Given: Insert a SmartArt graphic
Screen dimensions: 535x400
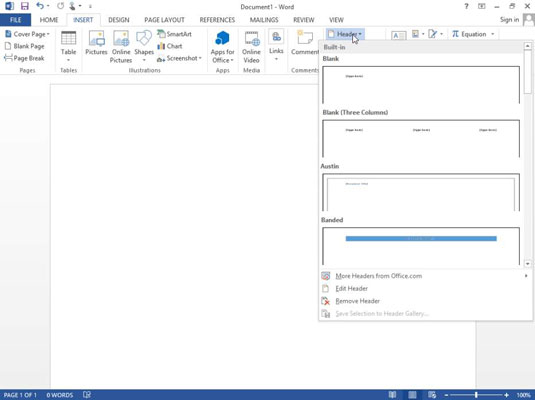Looking at the screenshot, I should pyautogui.click(x=174, y=34).
